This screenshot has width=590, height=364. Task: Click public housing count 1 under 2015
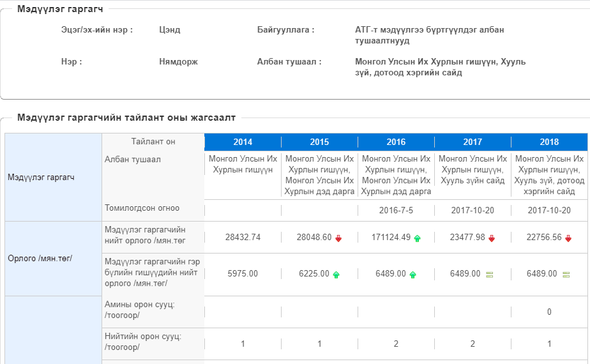coord(319,344)
